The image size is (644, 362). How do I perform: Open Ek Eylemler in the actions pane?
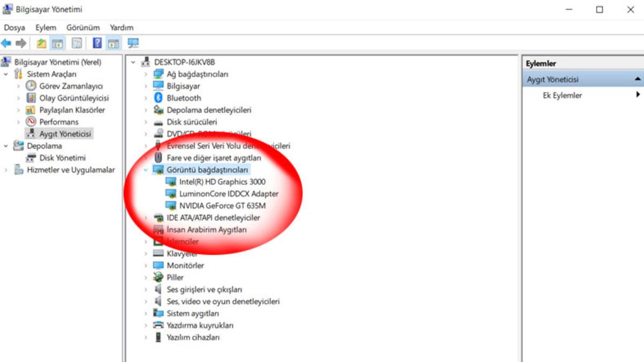pos(562,95)
